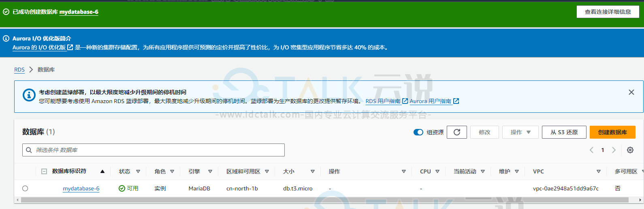Viewport: 644px width, 209px height.
Task: Sort by 当前活动 column arrow
Action: tap(483, 171)
